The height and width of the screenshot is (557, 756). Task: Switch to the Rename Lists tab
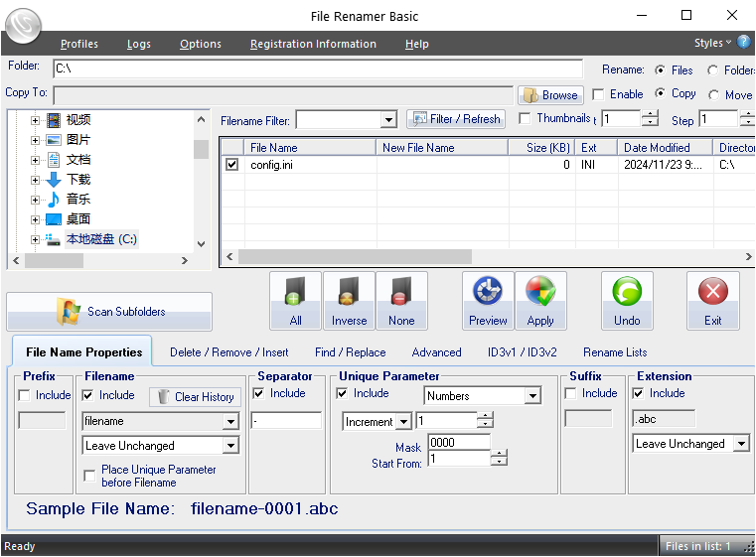click(x=615, y=352)
